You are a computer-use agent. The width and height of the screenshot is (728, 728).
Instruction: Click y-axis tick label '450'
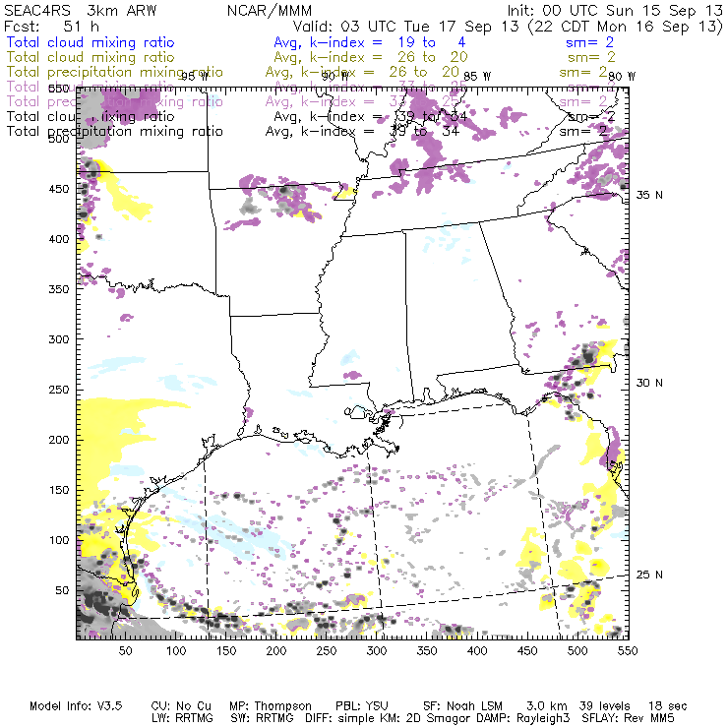tap(59, 189)
